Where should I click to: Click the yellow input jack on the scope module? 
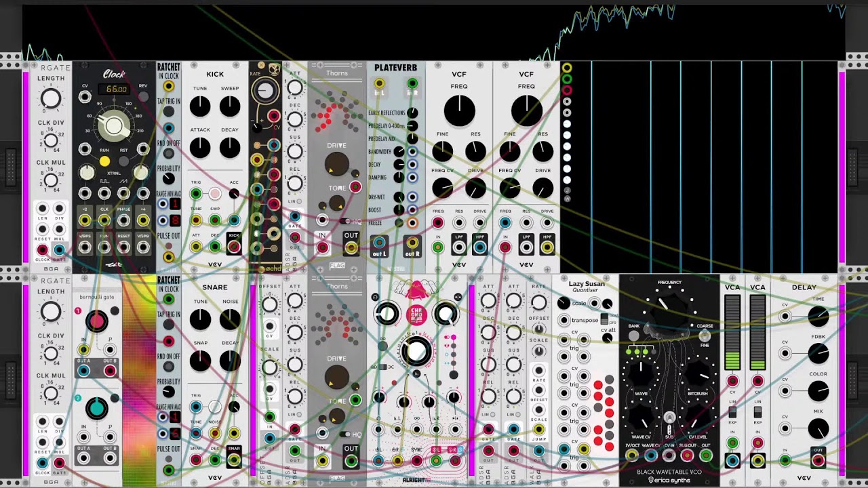(567, 68)
